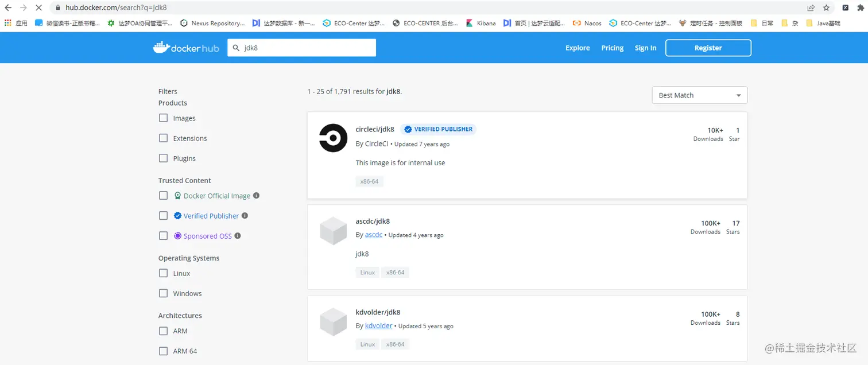The image size is (868, 365).
Task: Click the x86-64 tag on circleci/jdk8
Action: [x=369, y=181]
